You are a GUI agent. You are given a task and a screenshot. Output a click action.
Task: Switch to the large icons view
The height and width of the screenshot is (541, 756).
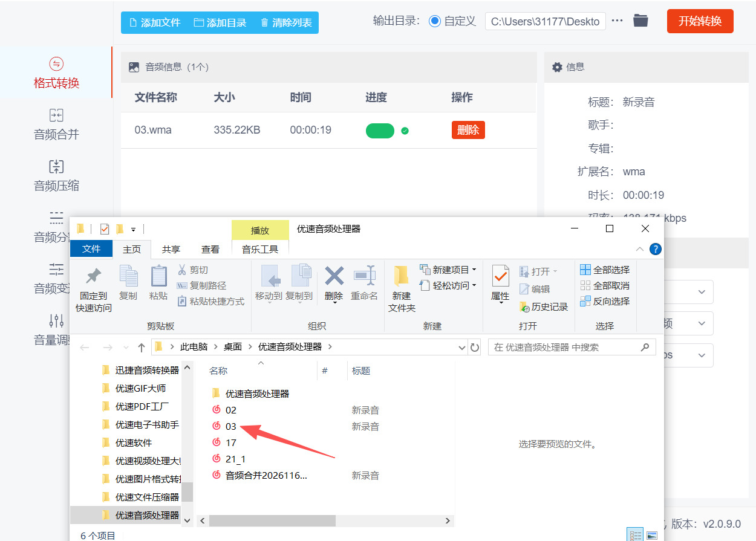651,535
